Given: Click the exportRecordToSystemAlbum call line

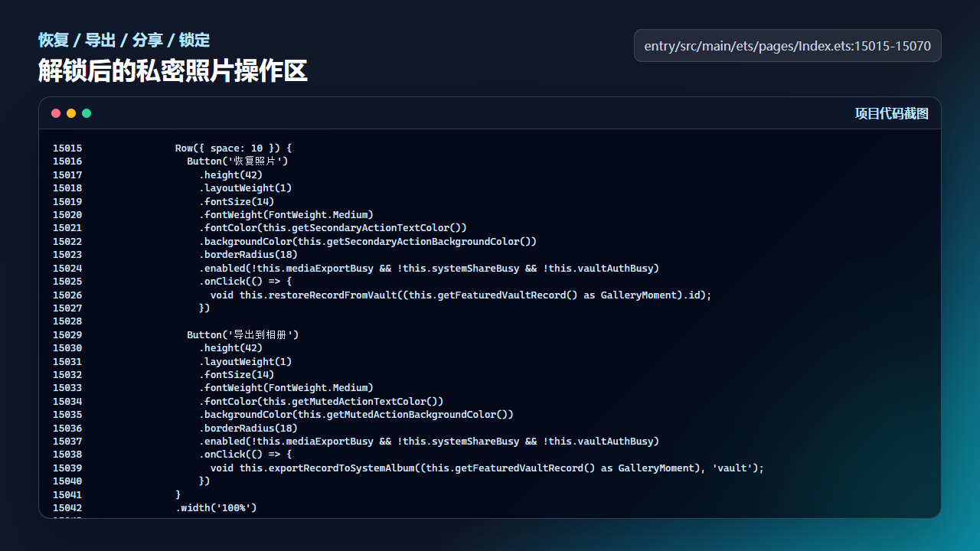Looking at the screenshot, I should coord(488,468).
